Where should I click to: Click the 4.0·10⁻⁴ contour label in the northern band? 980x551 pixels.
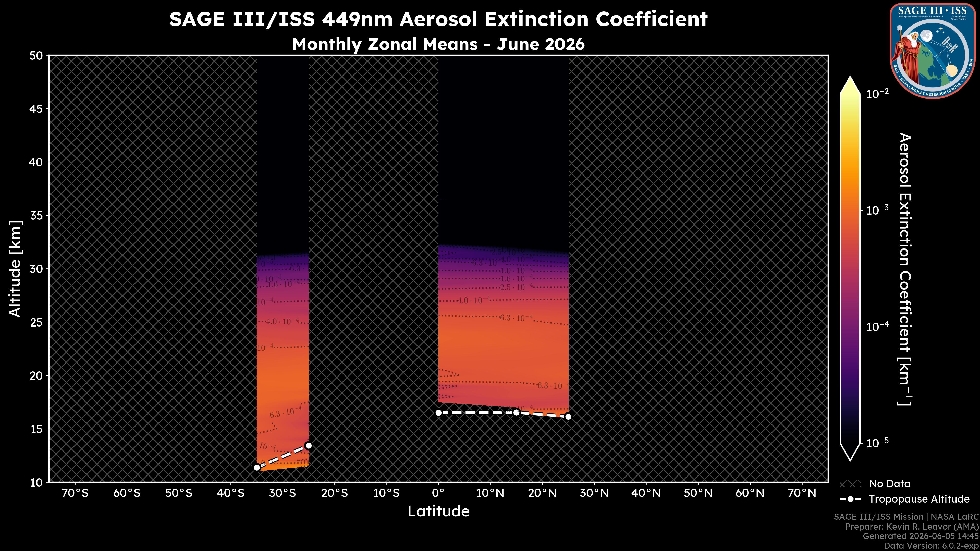[x=474, y=300]
